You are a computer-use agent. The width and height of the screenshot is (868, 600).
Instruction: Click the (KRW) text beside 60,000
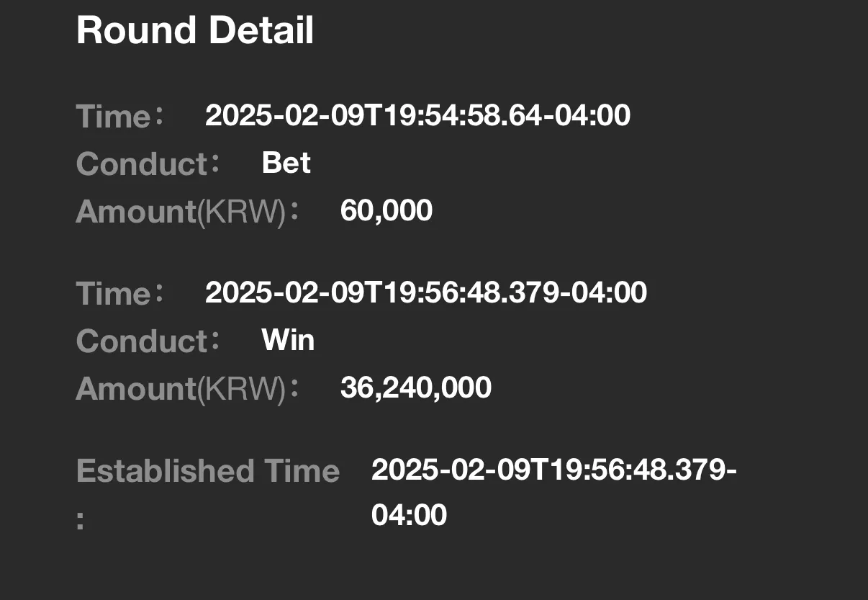click(x=241, y=212)
